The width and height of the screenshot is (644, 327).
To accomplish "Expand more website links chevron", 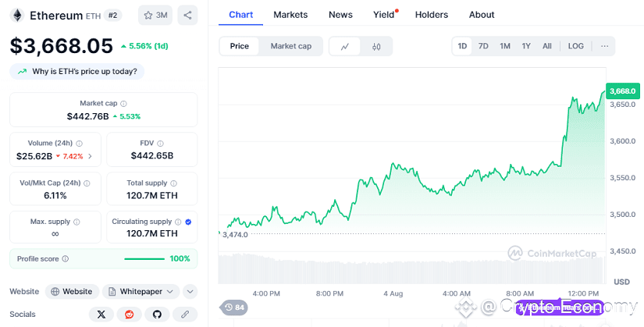I will click(x=190, y=292).
